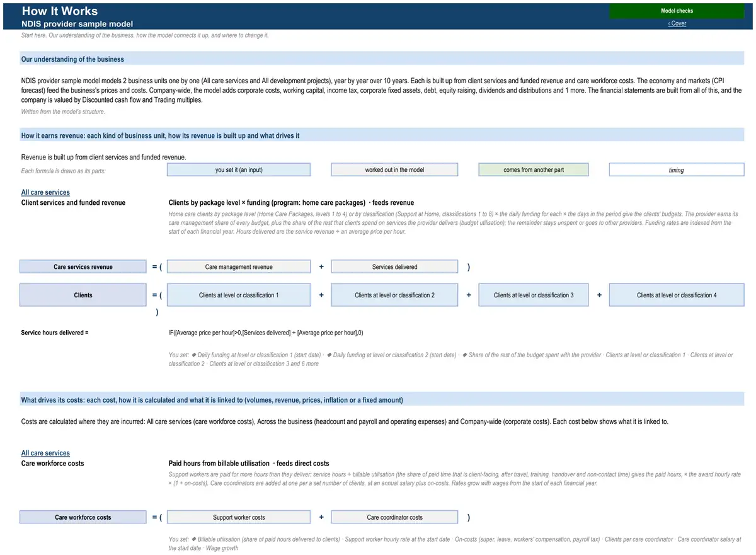Image resolution: width=756 pixels, height=555 pixels.
Task: Click the Services delivered box
Action: coord(394,266)
